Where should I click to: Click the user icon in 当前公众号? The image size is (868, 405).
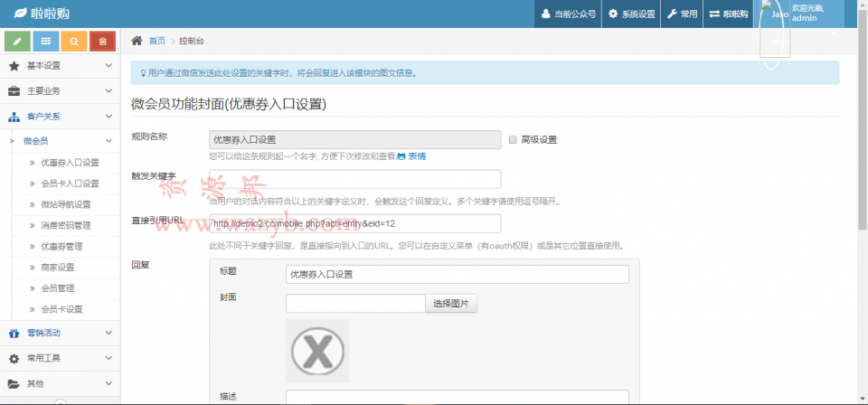point(546,14)
